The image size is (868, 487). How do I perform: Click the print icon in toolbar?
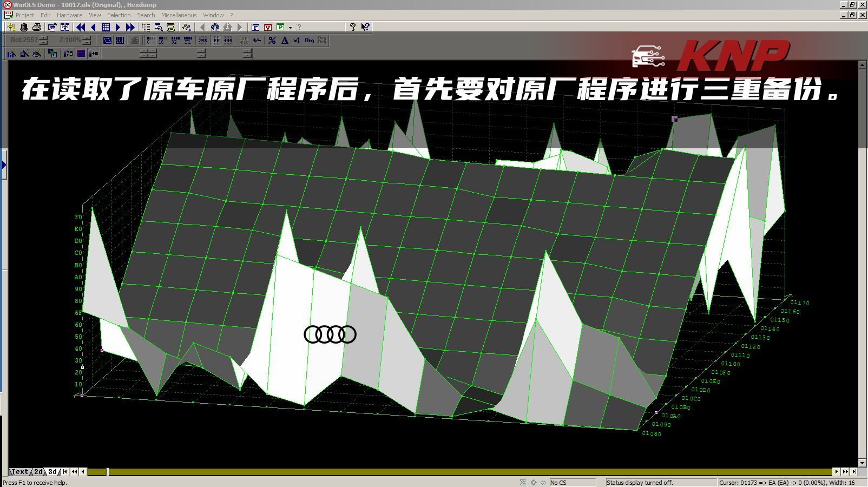pyautogui.click(x=37, y=27)
